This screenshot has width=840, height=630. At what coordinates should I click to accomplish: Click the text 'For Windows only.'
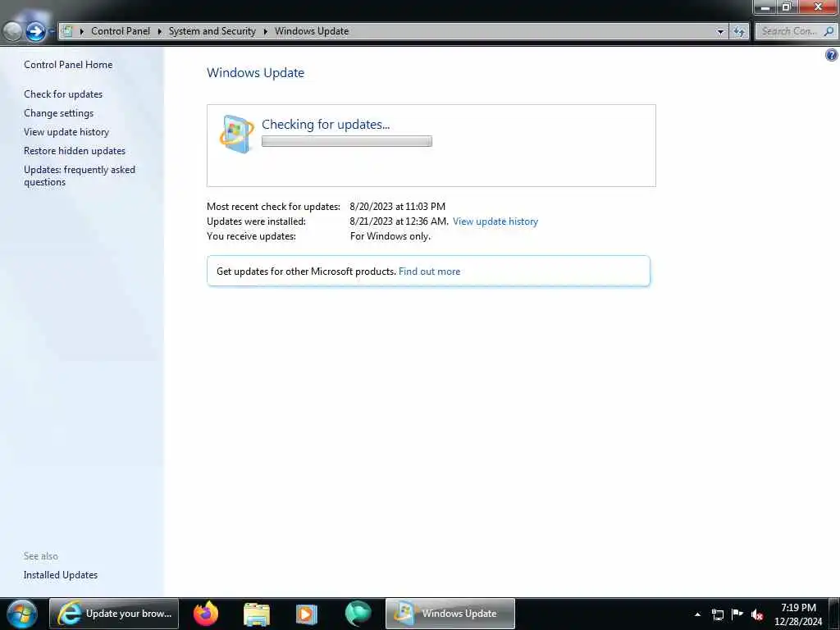(x=390, y=236)
